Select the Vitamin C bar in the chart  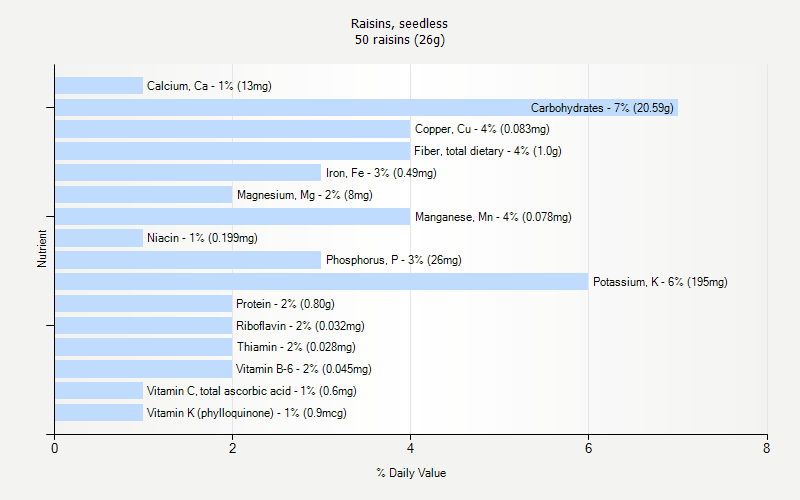coord(99,390)
